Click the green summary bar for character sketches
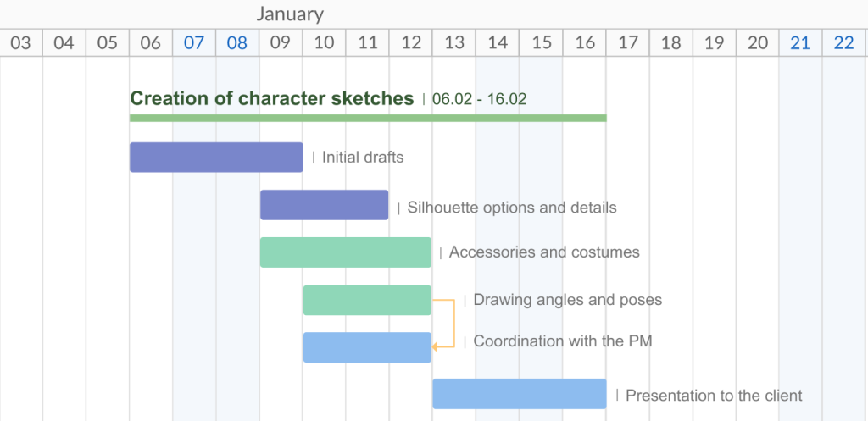Screen dimensions: 868x421 pos(368,118)
